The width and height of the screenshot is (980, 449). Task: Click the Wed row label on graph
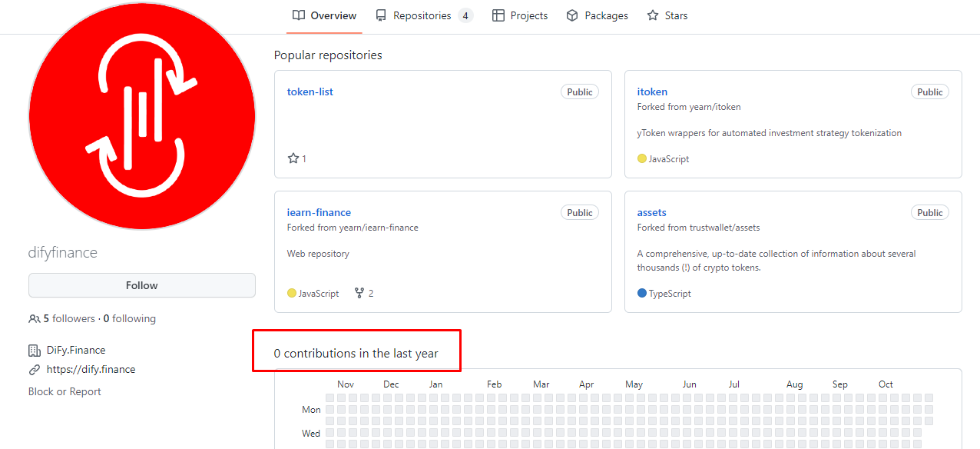pyautogui.click(x=311, y=434)
